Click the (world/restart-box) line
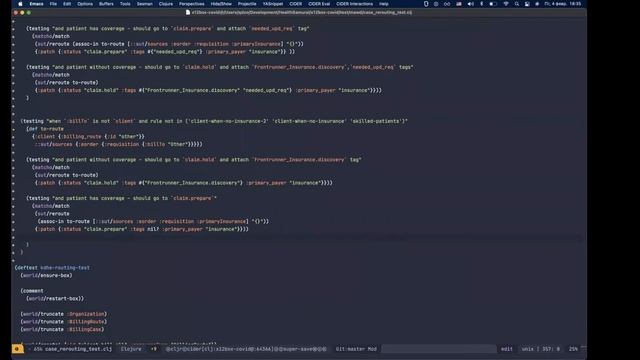Screen dimensions: 640x360 [x=55, y=298]
